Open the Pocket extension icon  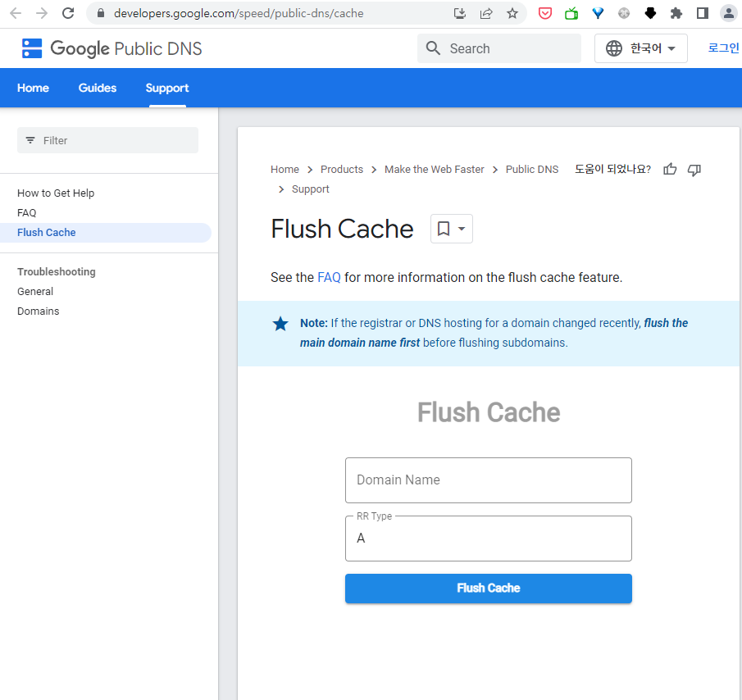tap(545, 13)
